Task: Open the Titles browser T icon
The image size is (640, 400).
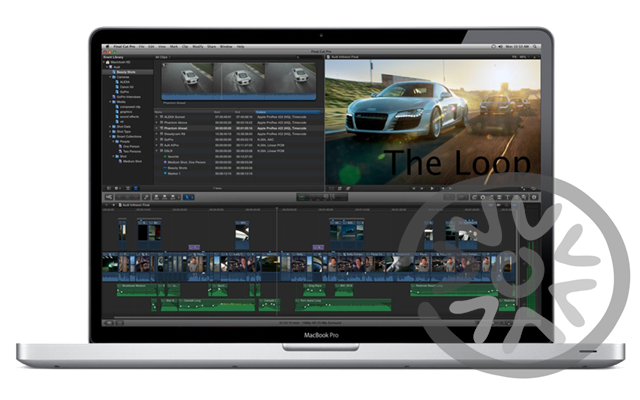Action: [x=508, y=197]
